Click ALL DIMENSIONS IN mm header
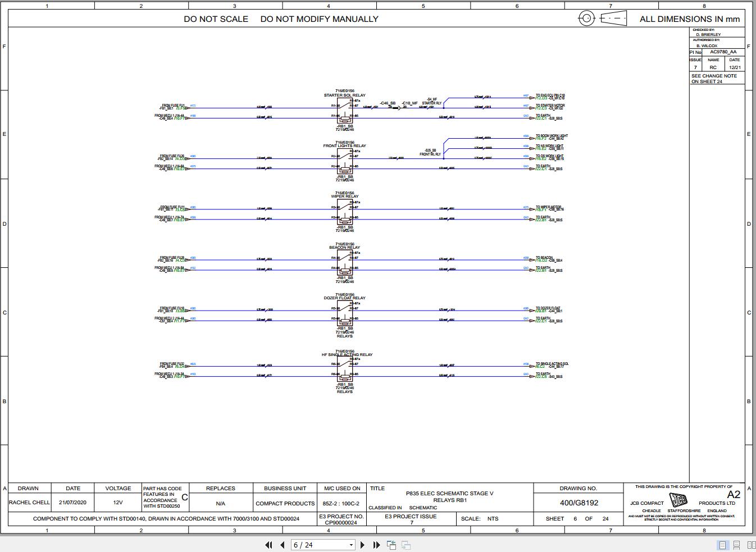This screenshot has width=756, height=552. point(690,19)
